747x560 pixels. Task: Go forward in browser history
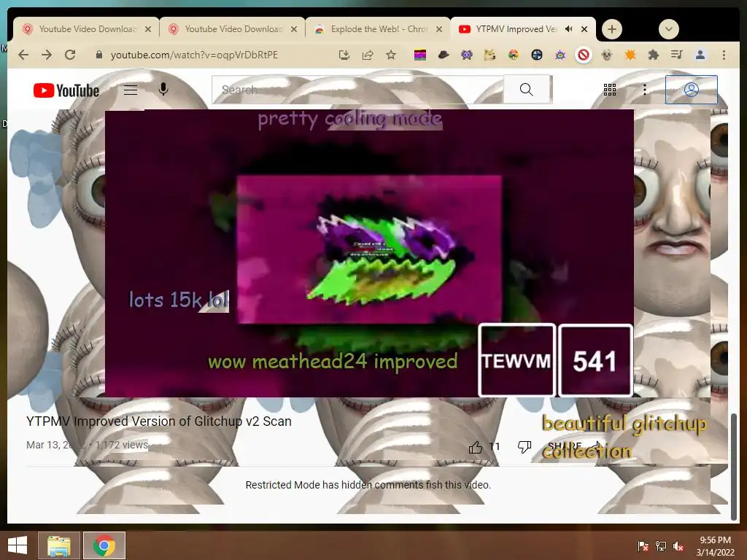pyautogui.click(x=46, y=55)
